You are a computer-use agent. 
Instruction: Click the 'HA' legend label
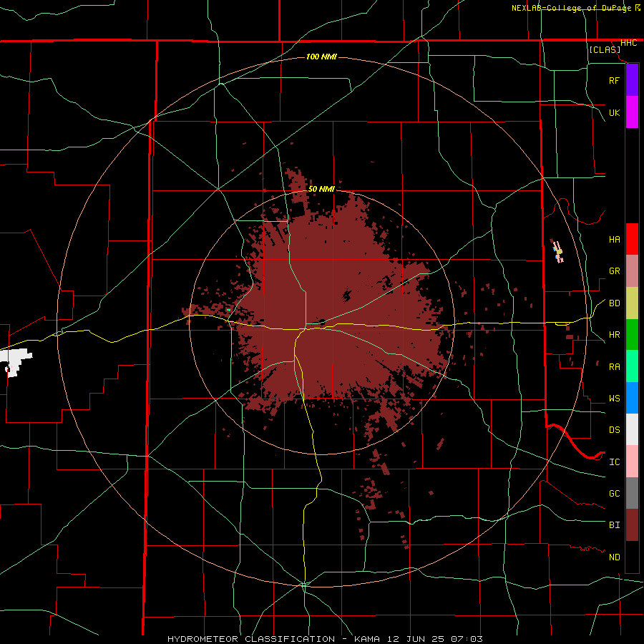[x=614, y=240]
